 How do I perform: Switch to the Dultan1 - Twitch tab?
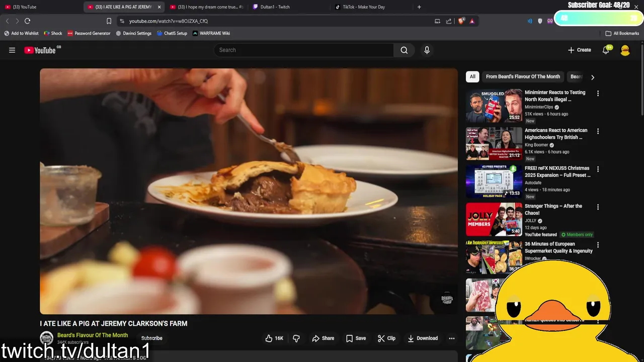point(289,7)
